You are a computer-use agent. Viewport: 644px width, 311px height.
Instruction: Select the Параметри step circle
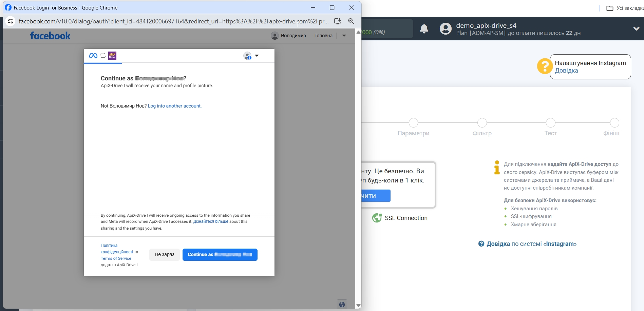click(x=413, y=123)
